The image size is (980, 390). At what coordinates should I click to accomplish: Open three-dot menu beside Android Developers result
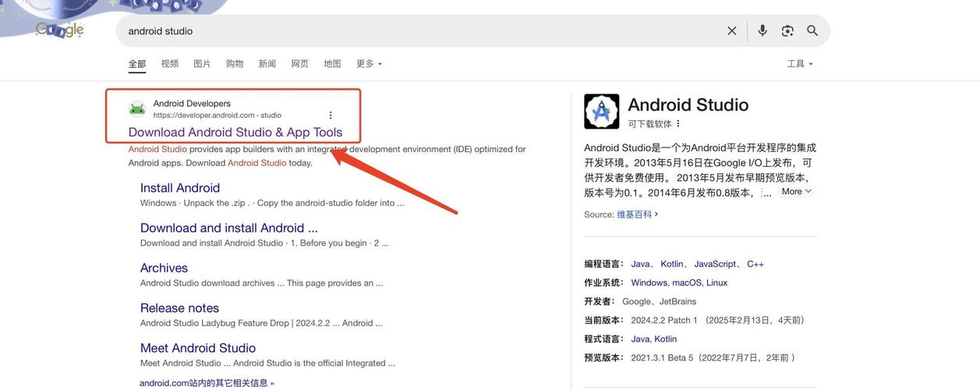point(331,115)
